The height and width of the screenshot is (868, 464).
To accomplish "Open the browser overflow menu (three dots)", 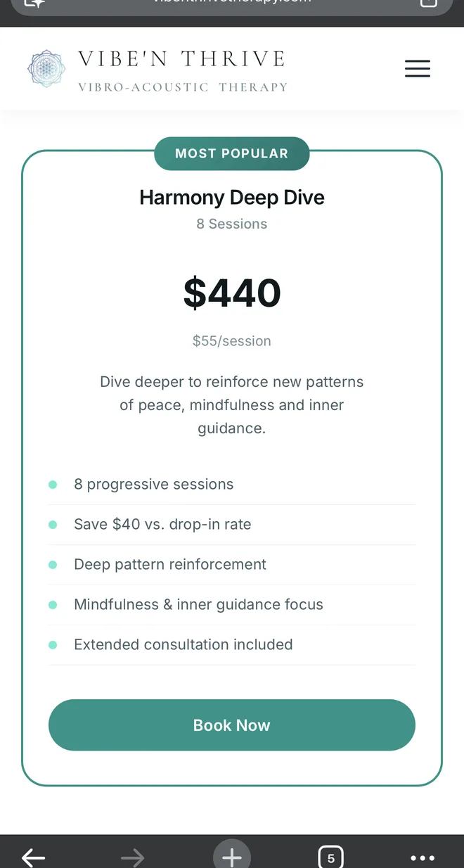I will click(x=423, y=857).
